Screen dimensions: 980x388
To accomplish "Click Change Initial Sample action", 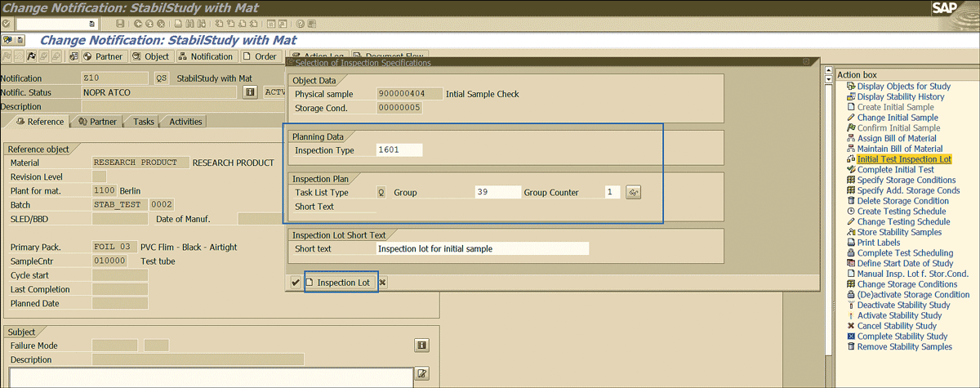I will 898,118.
